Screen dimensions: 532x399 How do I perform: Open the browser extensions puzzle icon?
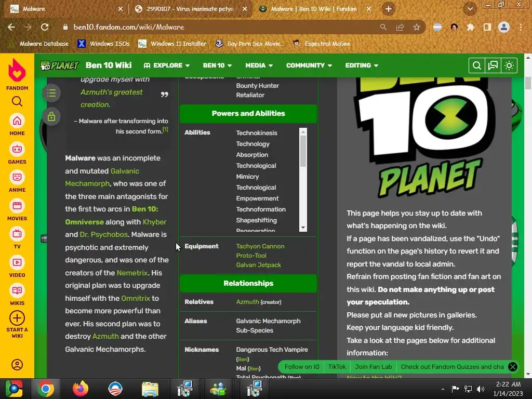tap(471, 27)
